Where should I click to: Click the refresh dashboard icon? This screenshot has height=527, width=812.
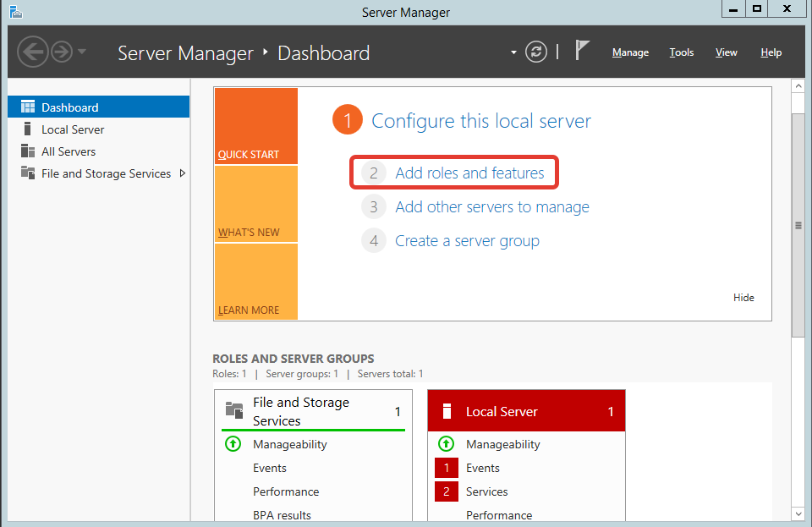click(x=536, y=52)
